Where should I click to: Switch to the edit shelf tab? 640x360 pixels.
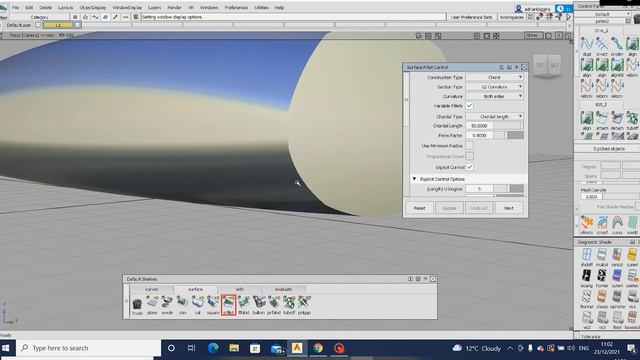[240, 289]
